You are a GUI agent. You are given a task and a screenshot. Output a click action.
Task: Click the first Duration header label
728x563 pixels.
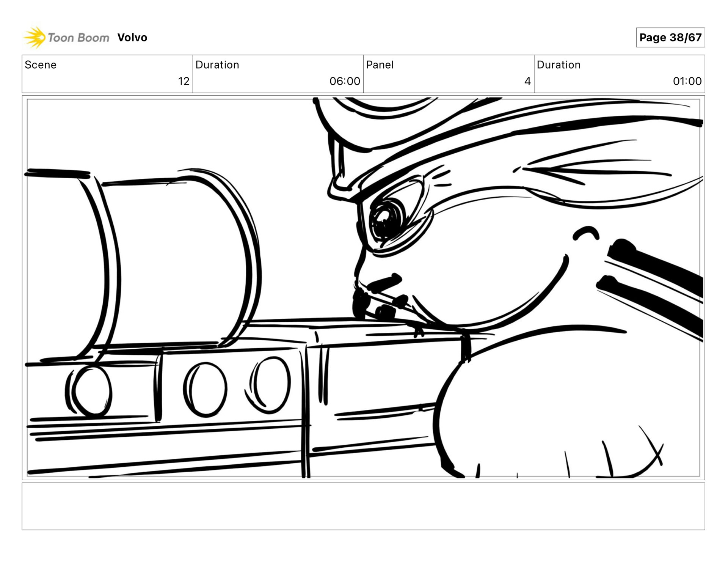coord(217,65)
